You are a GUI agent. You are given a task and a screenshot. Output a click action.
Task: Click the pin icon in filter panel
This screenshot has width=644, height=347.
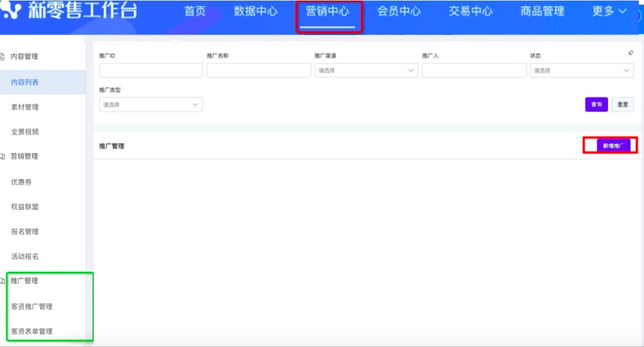630,53
